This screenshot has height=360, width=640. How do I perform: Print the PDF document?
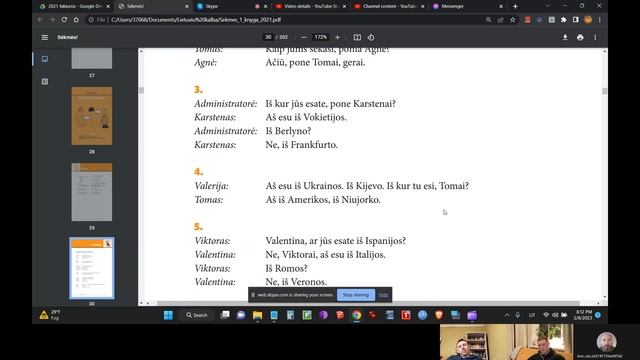pos(580,37)
